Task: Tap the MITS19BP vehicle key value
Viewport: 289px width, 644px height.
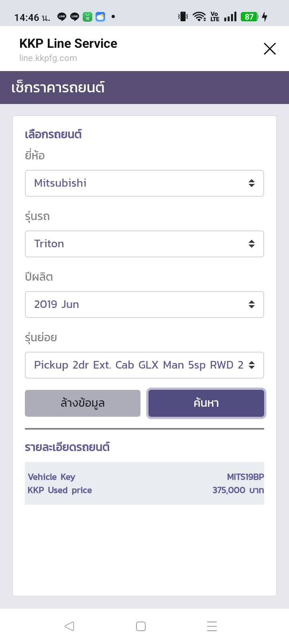Action: (x=245, y=477)
